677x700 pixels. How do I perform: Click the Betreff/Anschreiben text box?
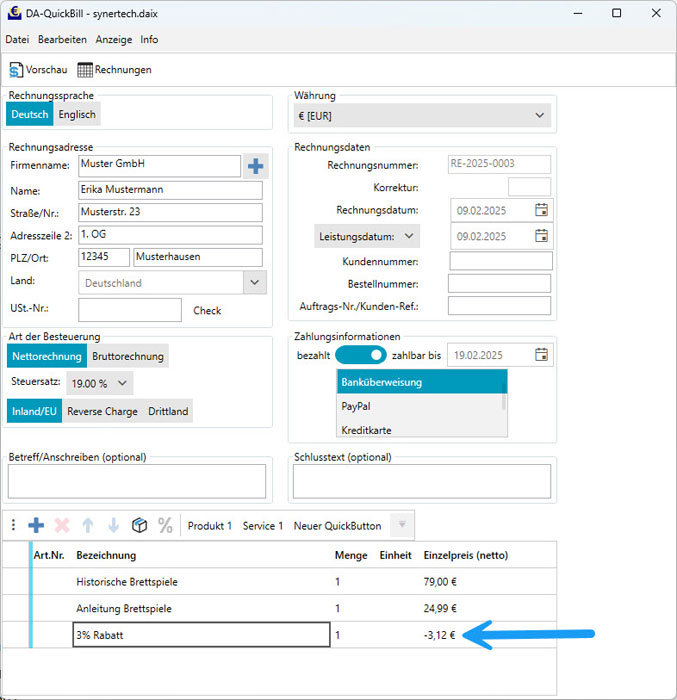pos(137,481)
